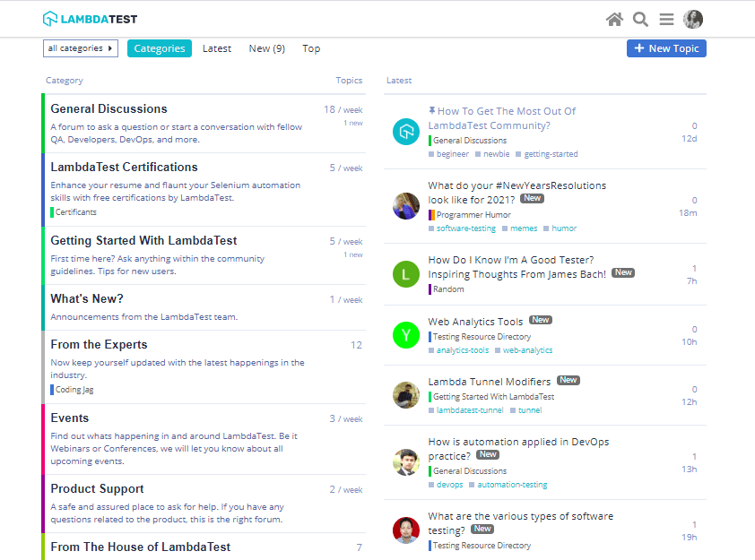This screenshot has height=560, width=755.
Task: Filter by the begineer tag
Action: 448,154
